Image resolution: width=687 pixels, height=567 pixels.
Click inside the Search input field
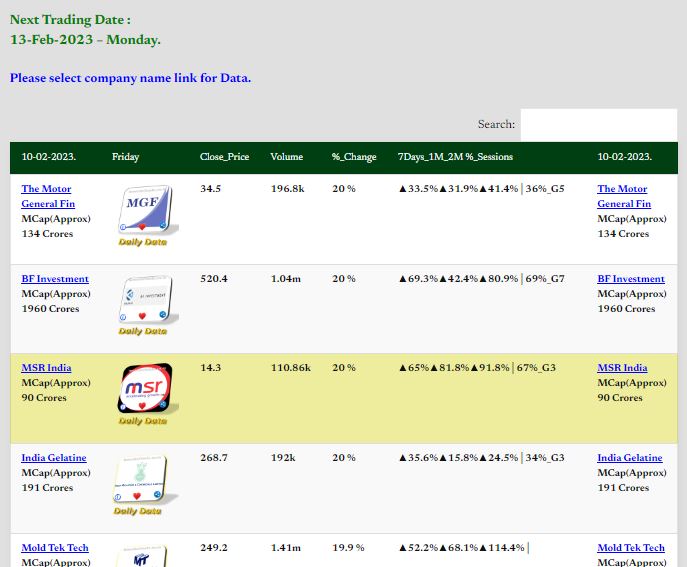[x=598, y=124]
